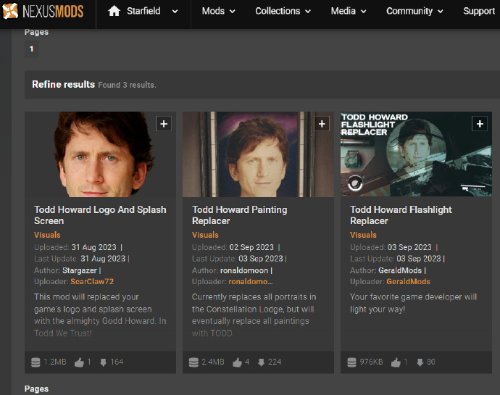Add Todd Howard Flashlight Replacer with plus icon
Screen dimensions: 500x395
480,124
